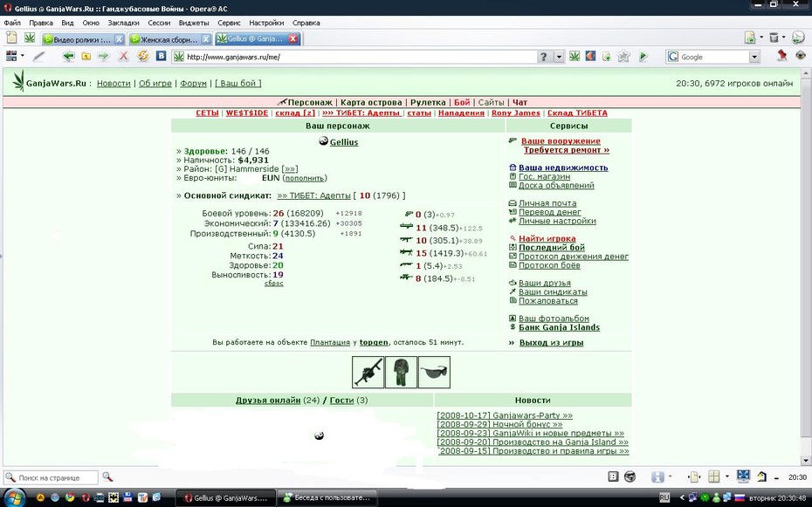The height and width of the screenshot is (507, 812).
Task: Click the Windows Start orb
Action: (x=14, y=497)
